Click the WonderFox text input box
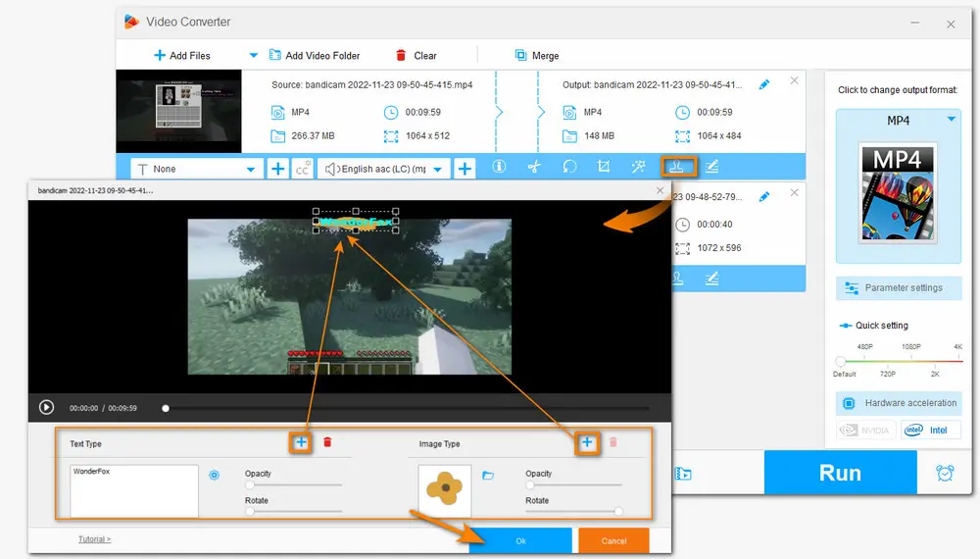Image resolution: width=980 pixels, height=559 pixels. tap(133, 491)
